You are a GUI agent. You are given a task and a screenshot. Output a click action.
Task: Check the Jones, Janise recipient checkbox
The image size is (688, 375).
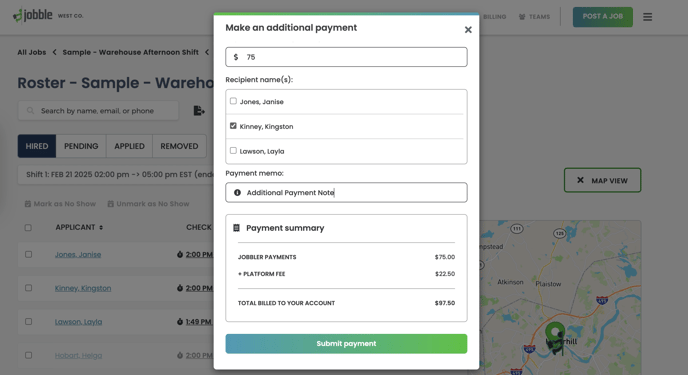233,101
